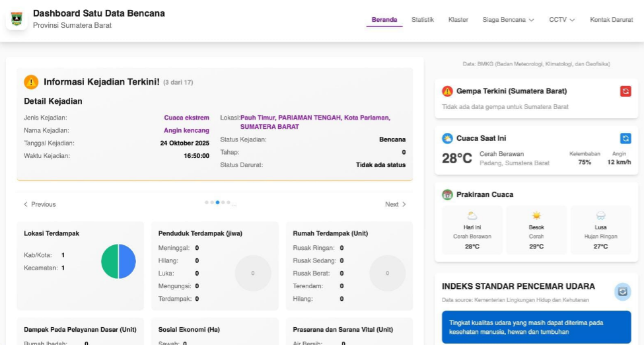This screenshot has height=345, width=644.
Task: Open the Lusa forecast card
Action: 600,230
